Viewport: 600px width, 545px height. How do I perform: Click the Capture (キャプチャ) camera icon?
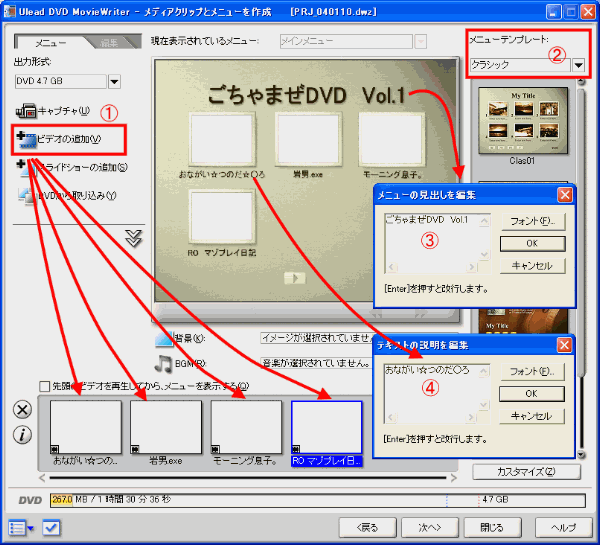click(x=24, y=111)
